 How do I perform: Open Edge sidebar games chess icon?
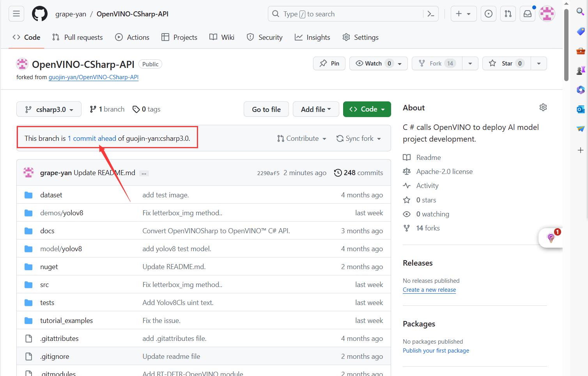[x=581, y=70]
